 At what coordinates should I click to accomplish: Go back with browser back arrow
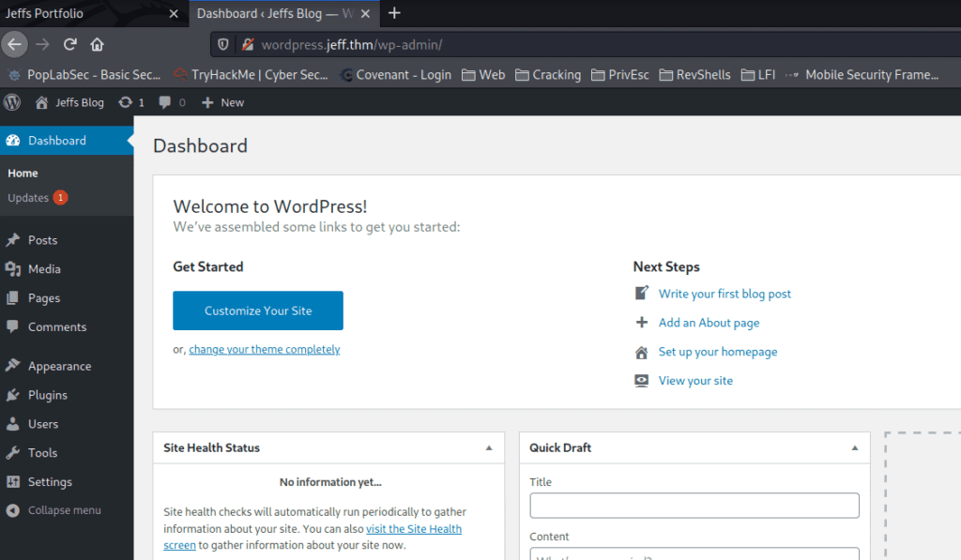[15, 44]
